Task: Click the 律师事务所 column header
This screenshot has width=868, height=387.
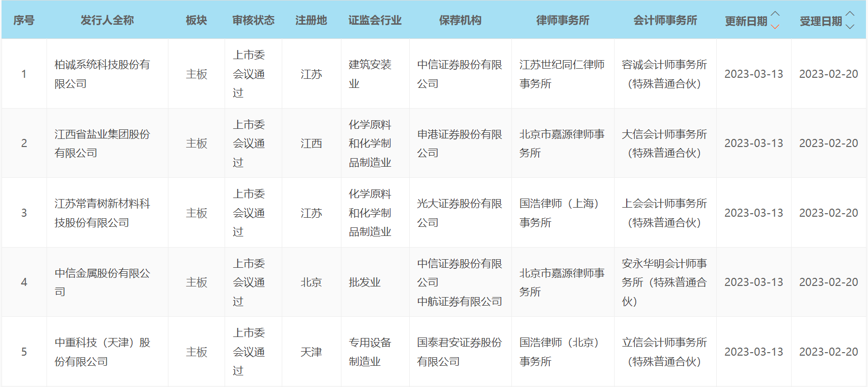Action: 563,20
